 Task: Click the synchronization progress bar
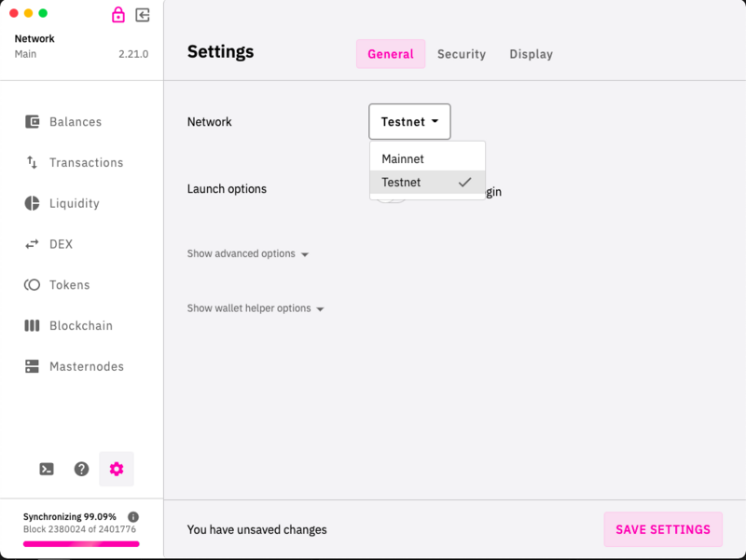(81, 543)
